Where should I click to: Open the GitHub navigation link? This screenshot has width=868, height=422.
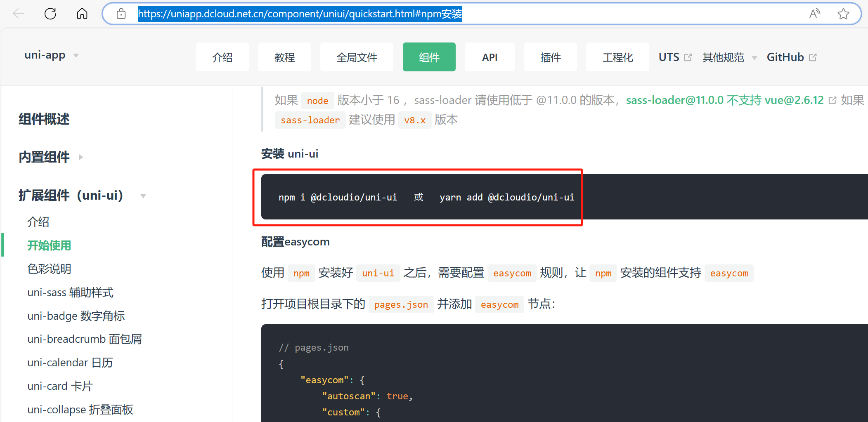point(785,57)
